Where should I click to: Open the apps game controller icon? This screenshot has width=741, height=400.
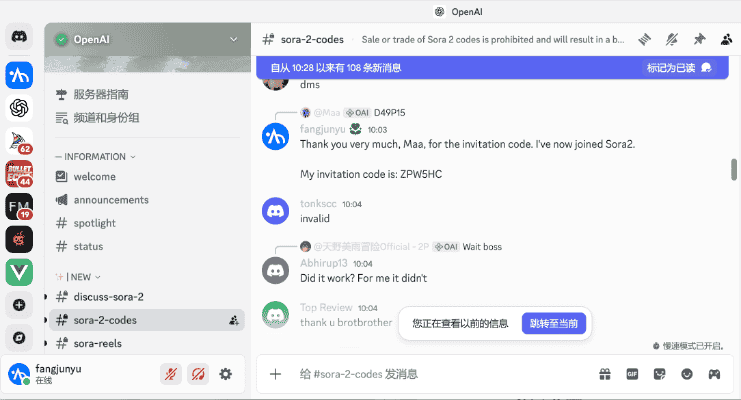click(714, 374)
